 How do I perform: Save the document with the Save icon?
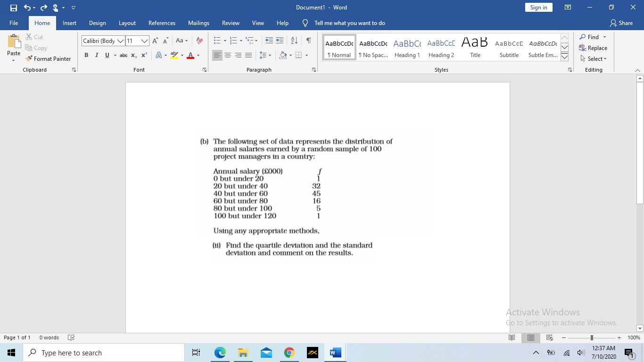pyautogui.click(x=14, y=8)
